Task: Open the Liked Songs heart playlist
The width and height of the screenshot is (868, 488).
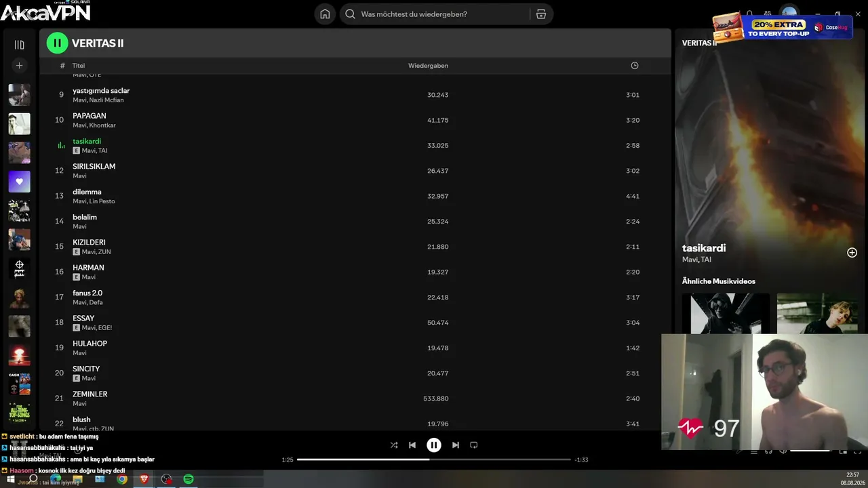Action: (19, 182)
